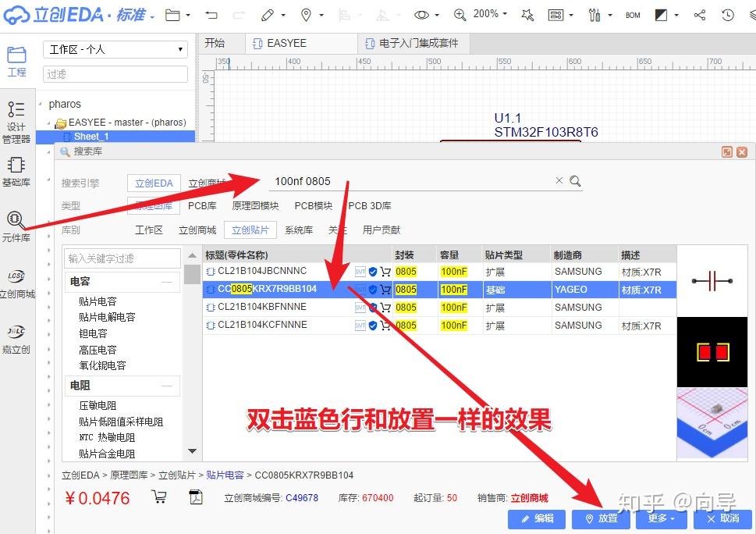This screenshot has width=756, height=534.
Task: Select the 系统库 library class
Action: (299, 230)
